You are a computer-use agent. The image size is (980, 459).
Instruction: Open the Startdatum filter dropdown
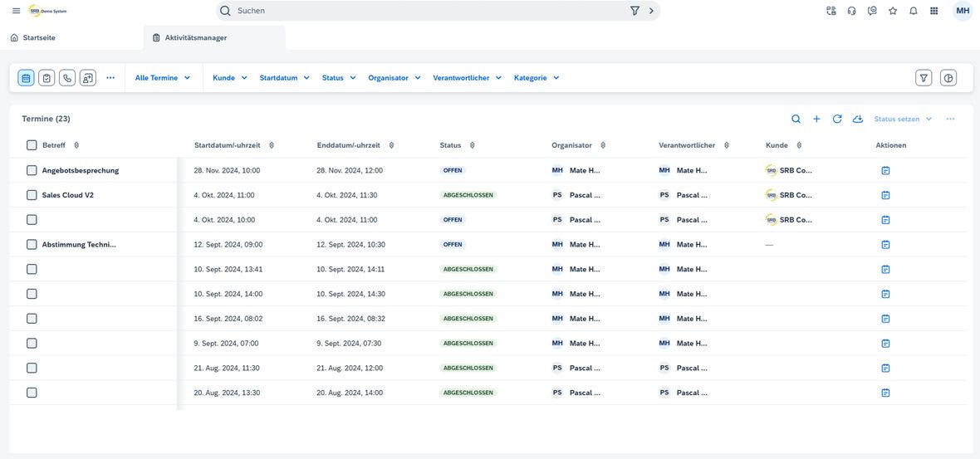284,78
